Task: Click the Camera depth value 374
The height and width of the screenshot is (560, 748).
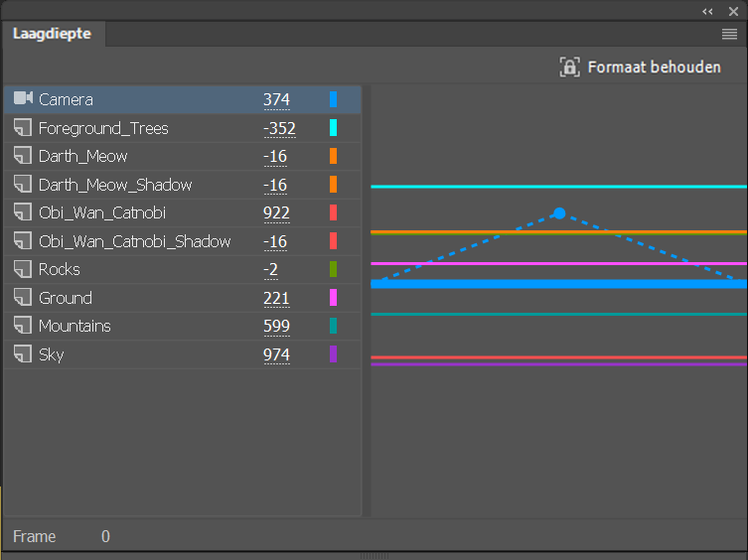Action: 276,99
